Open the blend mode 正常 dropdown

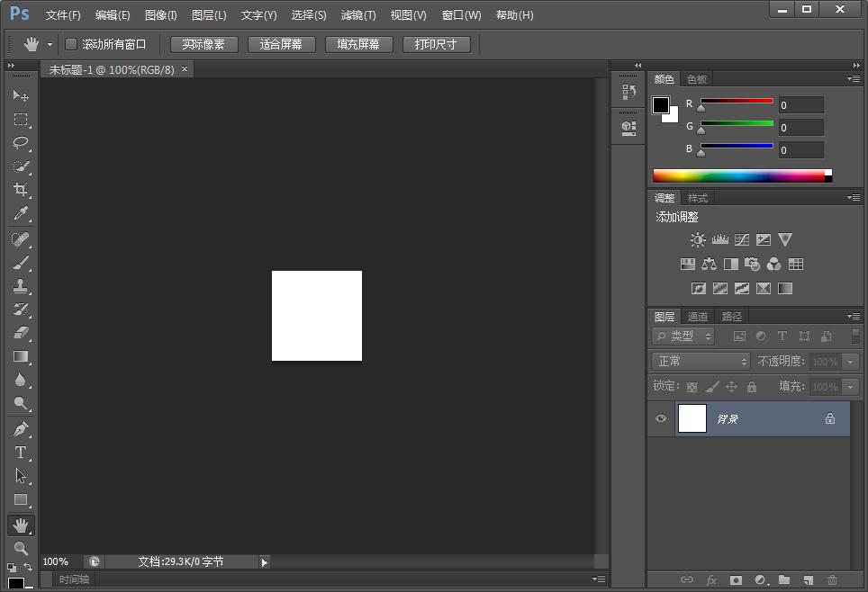pyautogui.click(x=701, y=361)
